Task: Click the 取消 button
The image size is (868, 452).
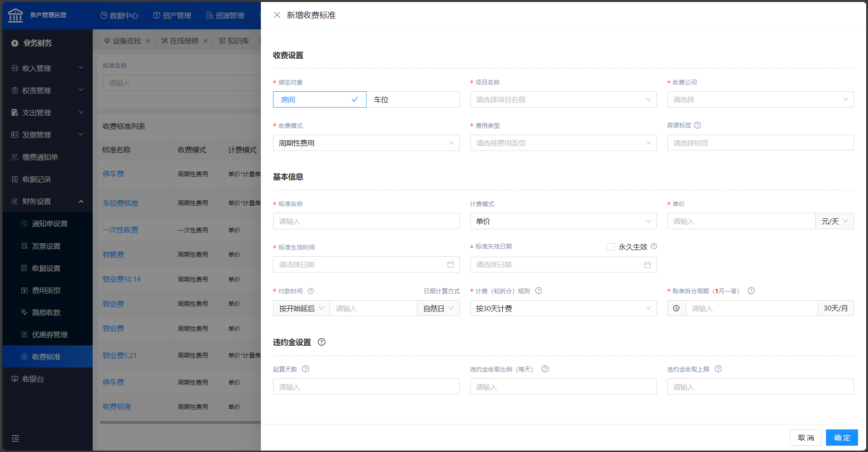Action: point(805,438)
